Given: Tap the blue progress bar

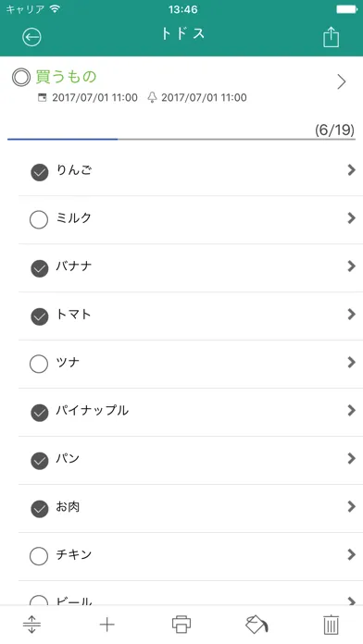Looking at the screenshot, I should click(62, 139).
